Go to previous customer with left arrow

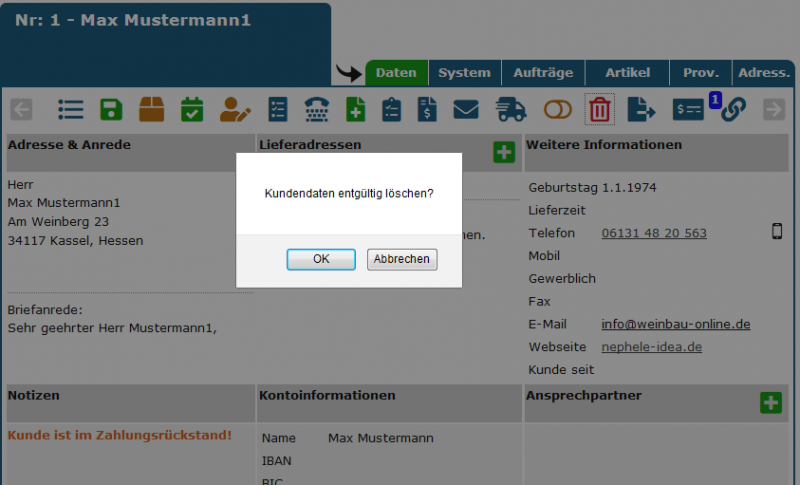pos(21,109)
